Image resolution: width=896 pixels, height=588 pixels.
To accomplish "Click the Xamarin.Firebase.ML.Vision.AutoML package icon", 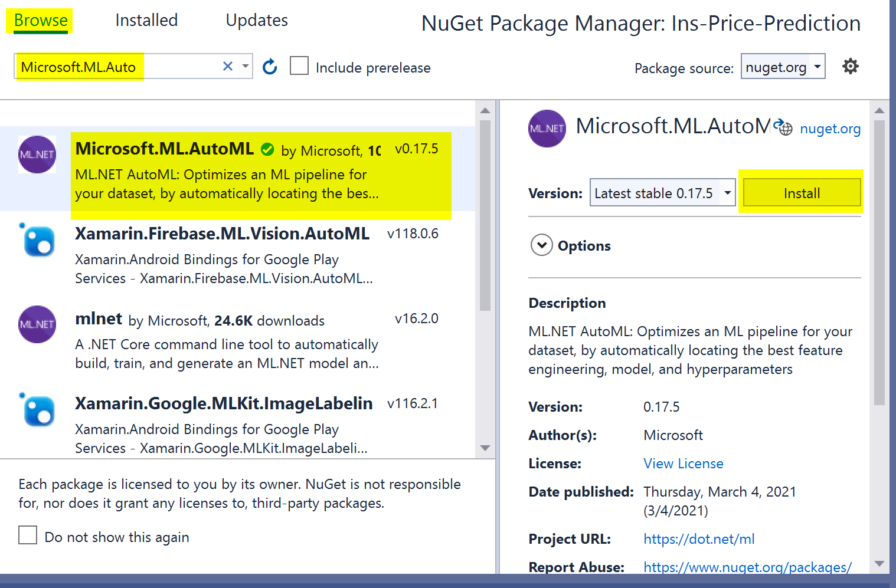I will pyautogui.click(x=37, y=239).
